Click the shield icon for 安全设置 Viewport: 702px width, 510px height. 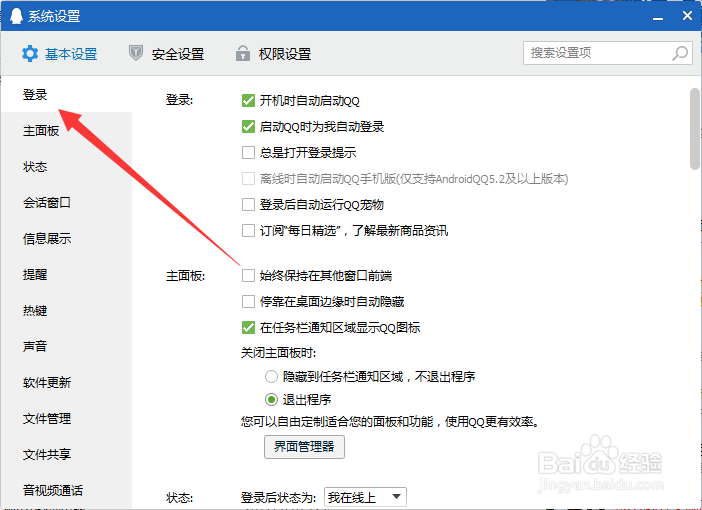click(136, 53)
